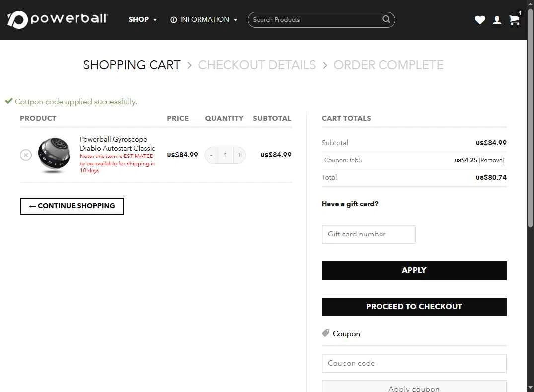
Task: Open the Powerball Gyroscope product thumbnail
Action: tap(54, 155)
